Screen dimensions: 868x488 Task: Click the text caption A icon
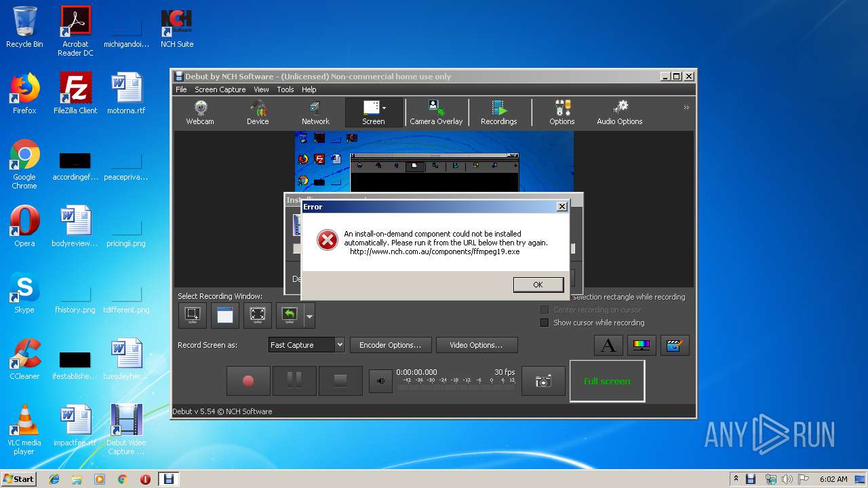[x=608, y=346]
